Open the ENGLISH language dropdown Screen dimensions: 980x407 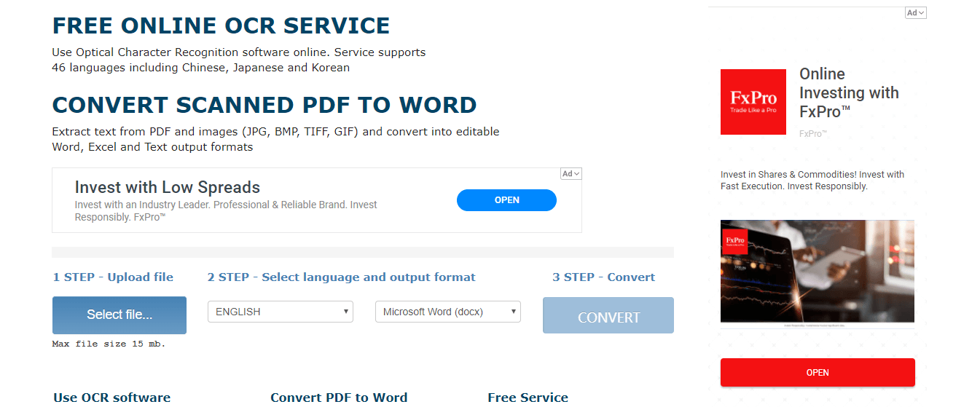(x=281, y=312)
